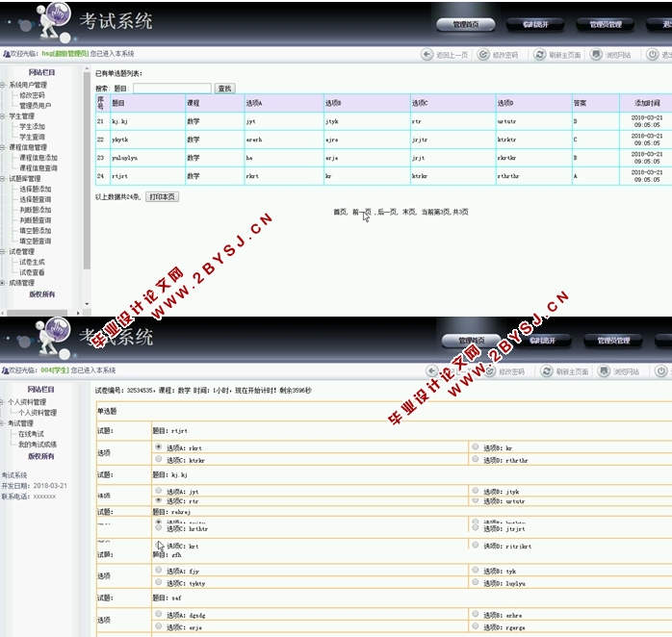
Task: Click the 题目 search input field
Action: pos(171,88)
